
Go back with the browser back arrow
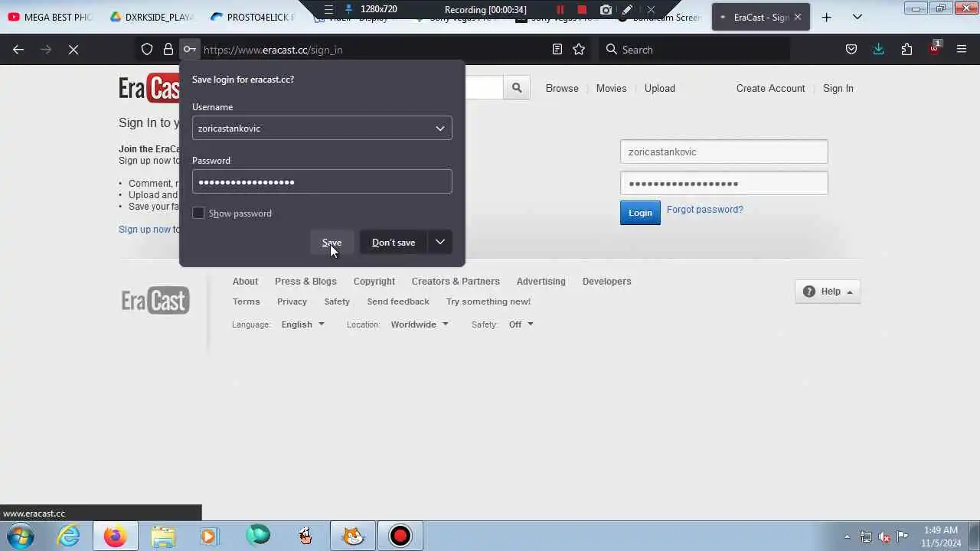[18, 50]
